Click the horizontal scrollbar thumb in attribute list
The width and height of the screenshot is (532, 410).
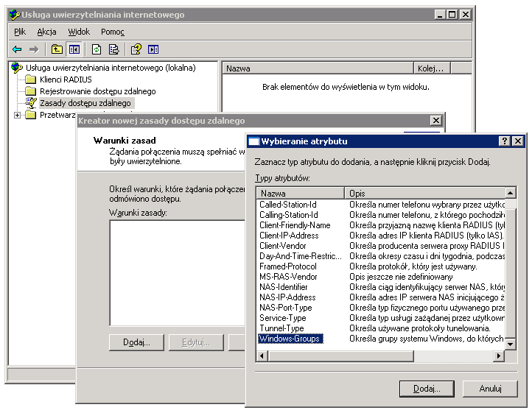click(340, 356)
